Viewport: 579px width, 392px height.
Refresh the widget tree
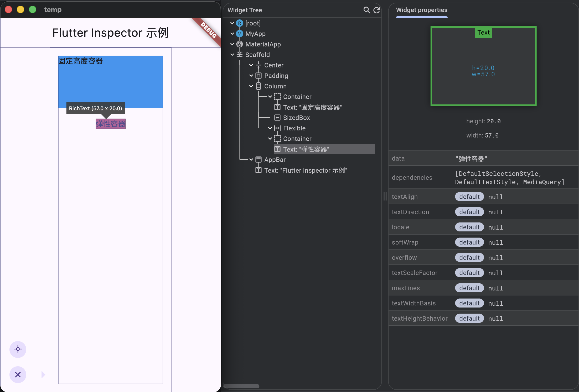(x=377, y=10)
